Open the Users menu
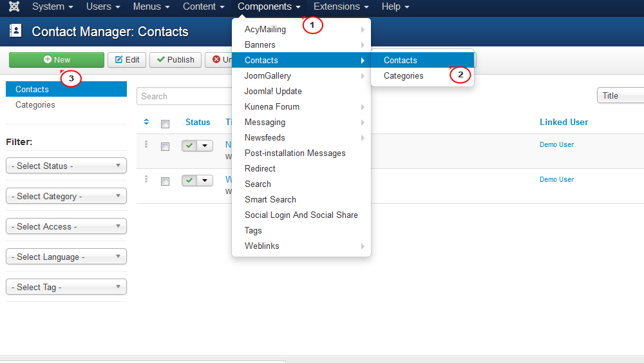The height and width of the screenshot is (363, 644). [103, 6]
